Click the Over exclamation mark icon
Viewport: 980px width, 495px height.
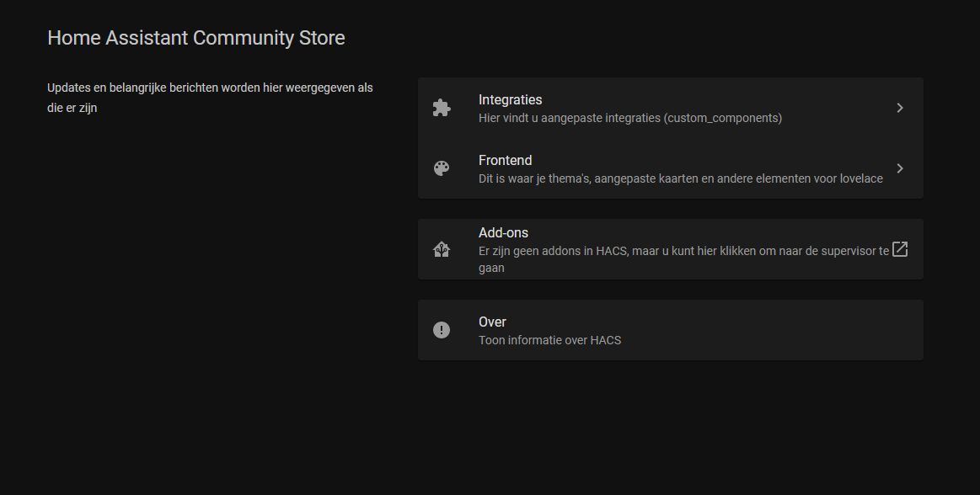point(442,330)
